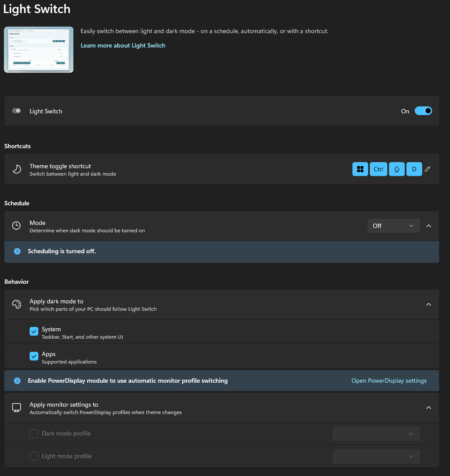Click the info icon in Scheduling notice
The height and width of the screenshot is (476, 450).
click(17, 252)
